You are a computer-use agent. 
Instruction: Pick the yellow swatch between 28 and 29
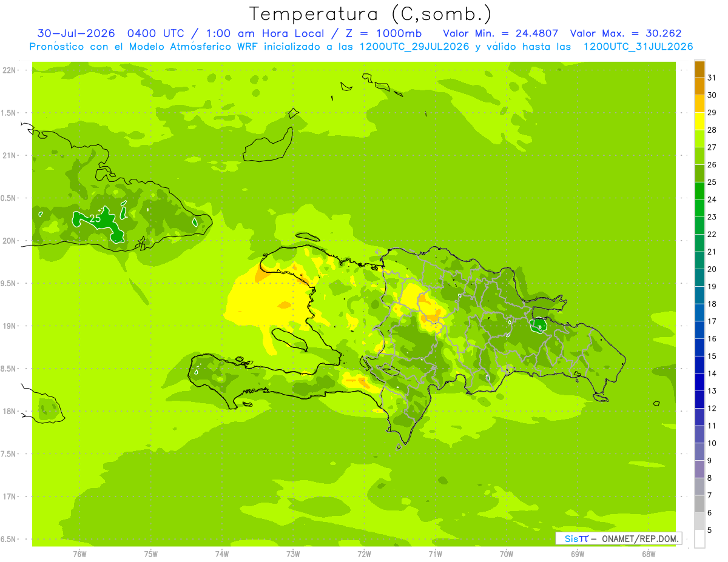(699, 121)
